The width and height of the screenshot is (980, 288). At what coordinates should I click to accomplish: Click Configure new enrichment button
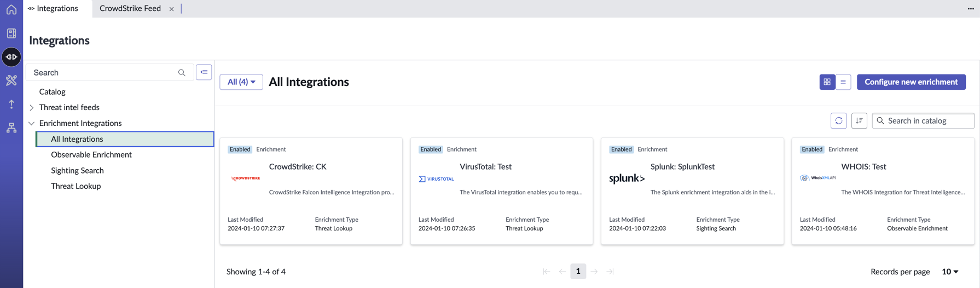[x=911, y=82]
